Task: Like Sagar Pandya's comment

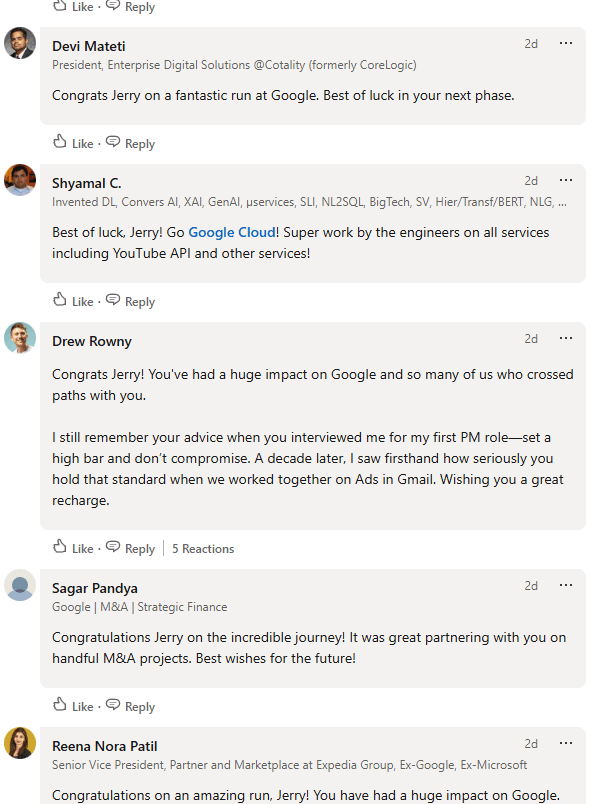Action: pyautogui.click(x=72, y=706)
